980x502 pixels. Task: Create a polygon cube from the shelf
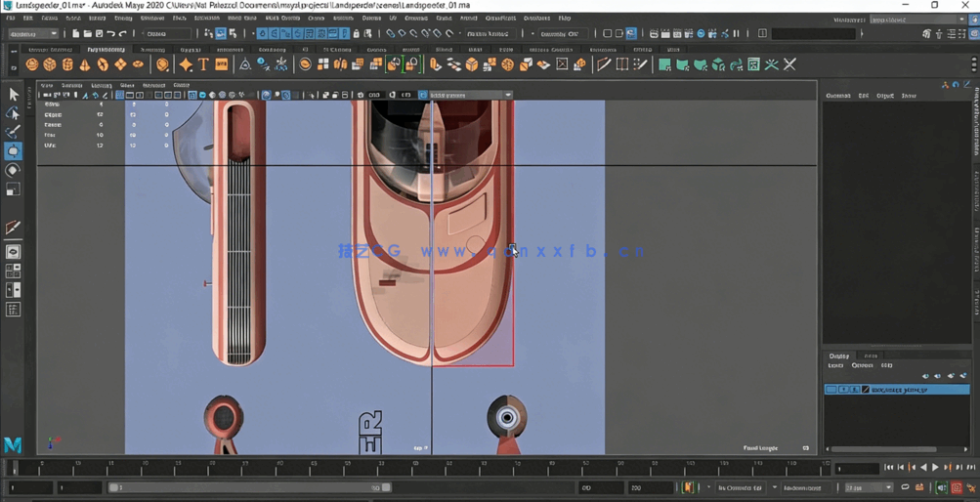(50, 64)
